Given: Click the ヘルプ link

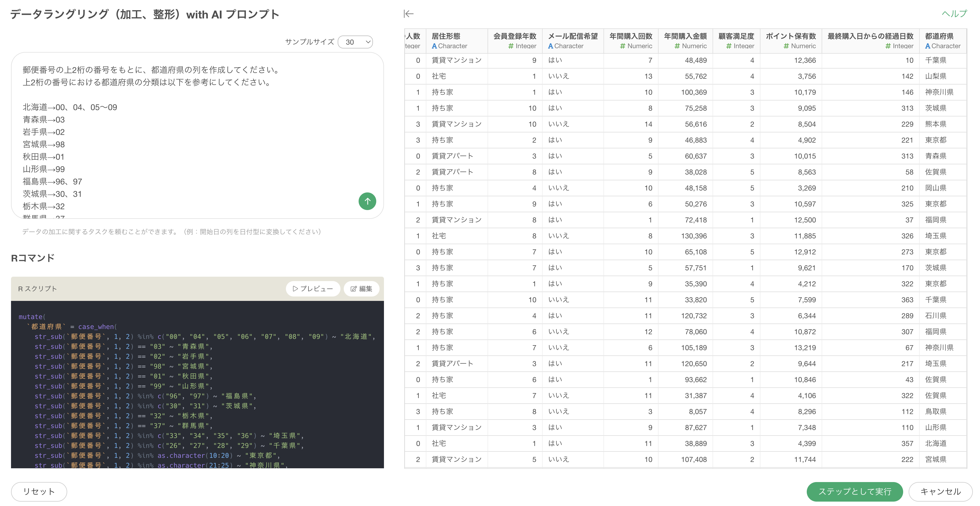Looking at the screenshot, I should coord(954,14).
